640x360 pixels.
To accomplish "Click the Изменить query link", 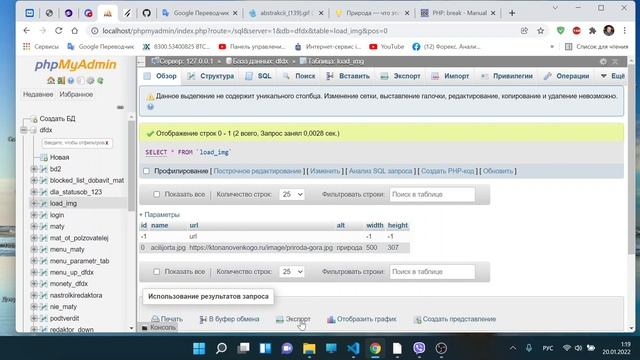I will [325, 171].
